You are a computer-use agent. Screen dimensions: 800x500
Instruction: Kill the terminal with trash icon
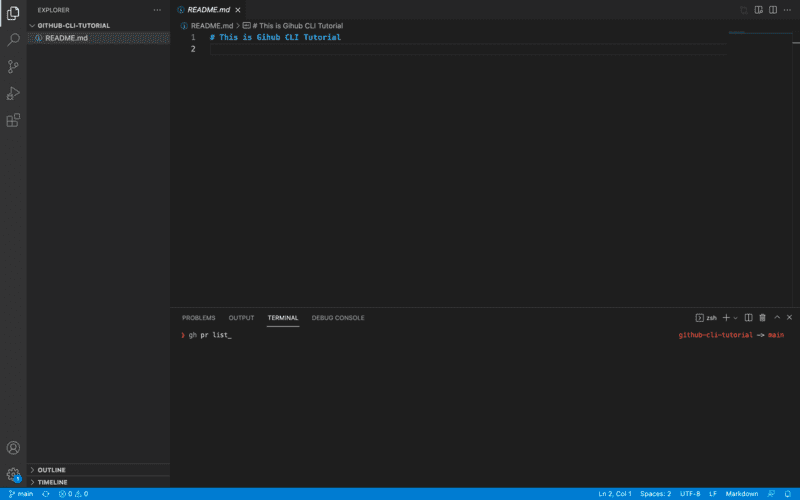[762, 318]
